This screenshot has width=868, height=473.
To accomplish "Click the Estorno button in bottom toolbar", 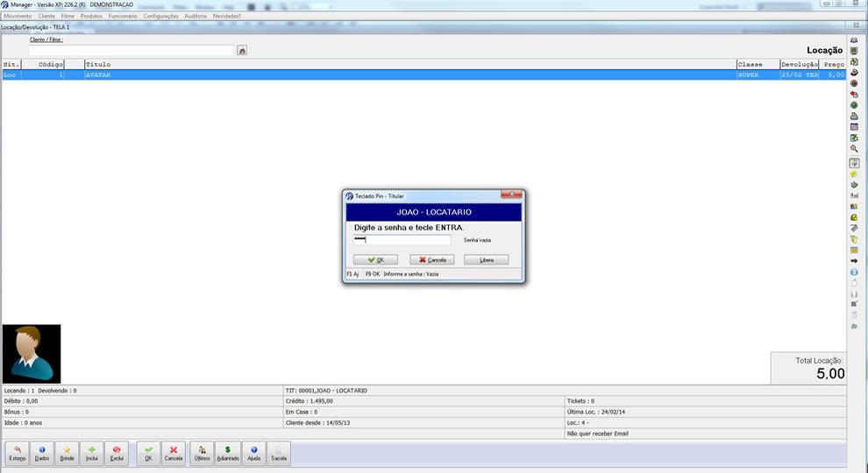I will [x=18, y=453].
